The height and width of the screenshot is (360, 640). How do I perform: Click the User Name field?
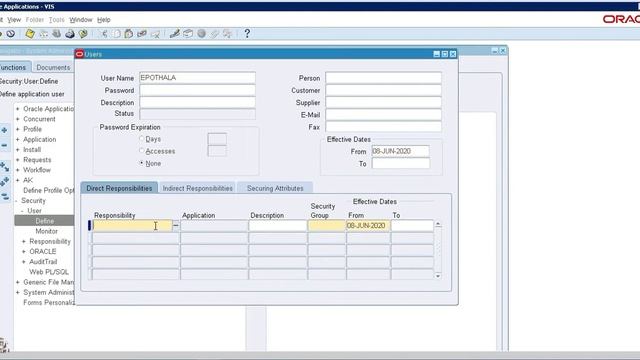tap(198, 78)
